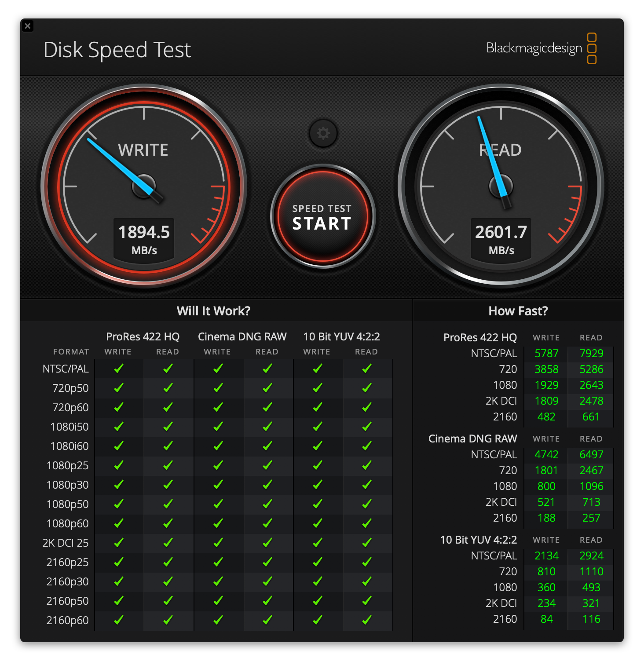Click ProRes NTSC/PAL write value 5787
This screenshot has width=644, height=665.
[546, 353]
